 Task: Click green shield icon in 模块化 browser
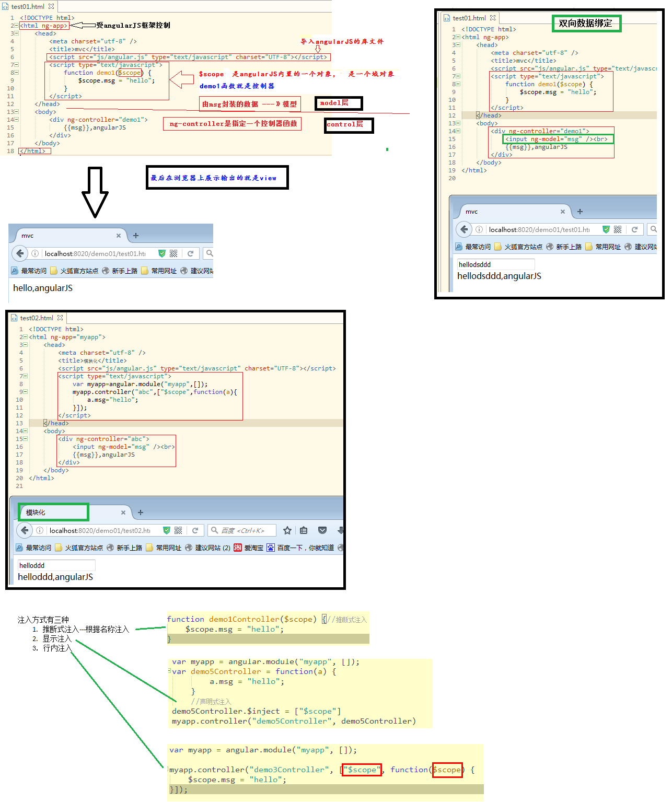click(x=167, y=530)
